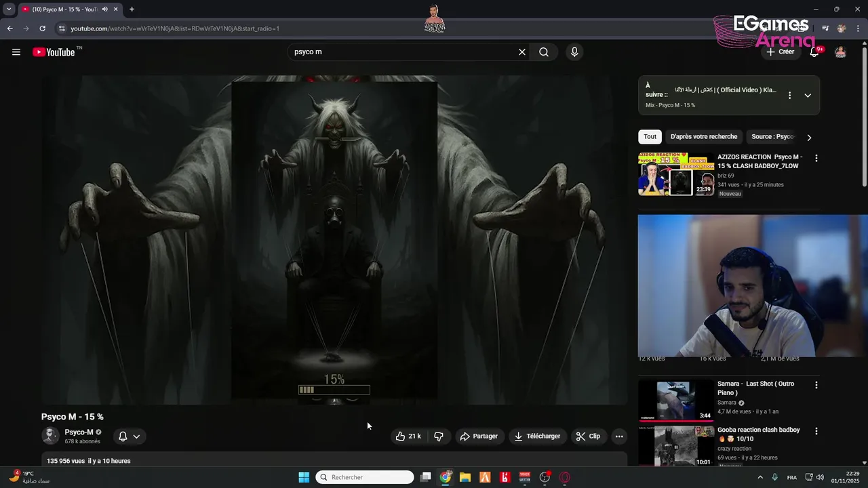Click the taskbar microphone tray icon
The height and width of the screenshot is (488, 868).
click(x=774, y=477)
